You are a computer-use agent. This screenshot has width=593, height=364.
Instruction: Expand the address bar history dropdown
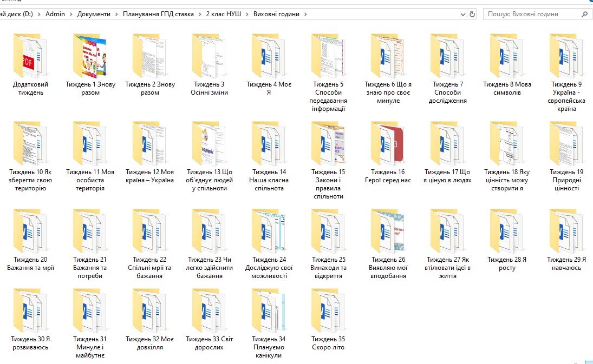[x=462, y=15]
